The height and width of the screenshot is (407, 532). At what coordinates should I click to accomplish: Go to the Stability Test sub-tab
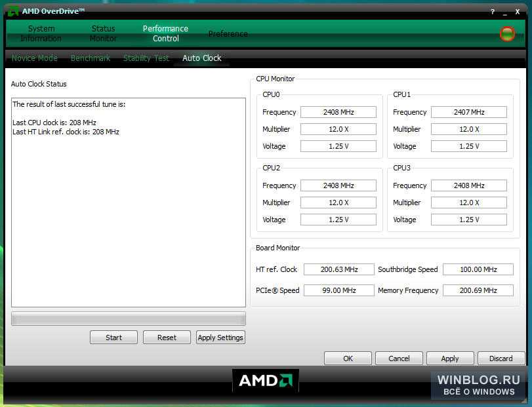pyautogui.click(x=146, y=58)
